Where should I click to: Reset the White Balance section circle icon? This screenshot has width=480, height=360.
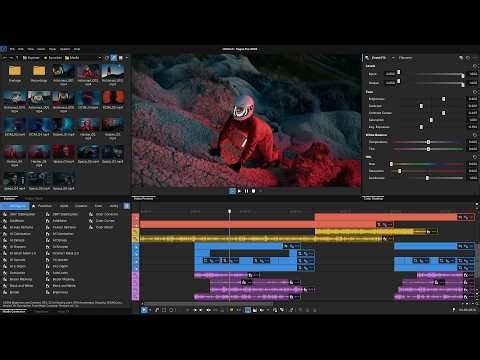(x=475, y=135)
